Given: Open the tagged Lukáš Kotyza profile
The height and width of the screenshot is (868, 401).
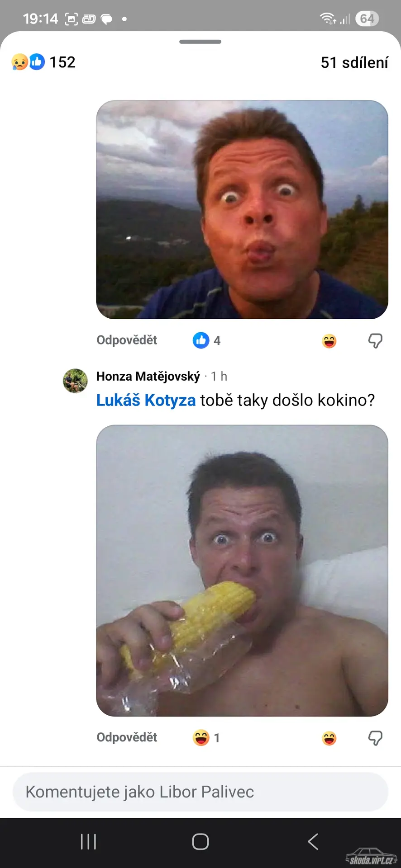Looking at the screenshot, I should 146,400.
